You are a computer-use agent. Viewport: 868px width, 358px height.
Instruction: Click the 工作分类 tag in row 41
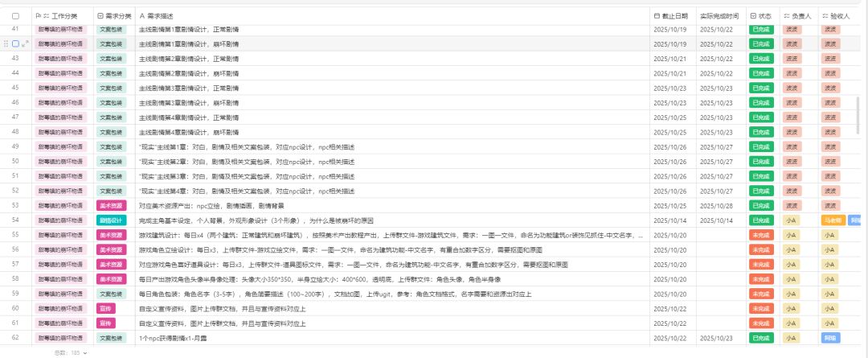click(x=60, y=30)
